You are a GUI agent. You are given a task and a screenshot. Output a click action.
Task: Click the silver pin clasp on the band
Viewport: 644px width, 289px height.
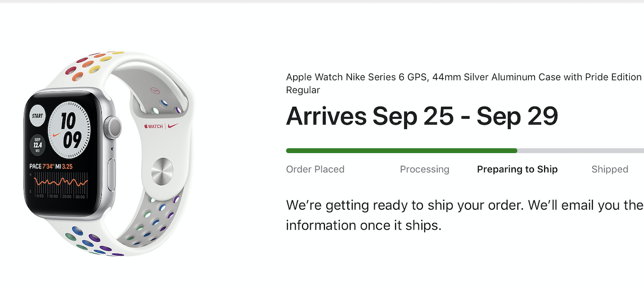162,171
